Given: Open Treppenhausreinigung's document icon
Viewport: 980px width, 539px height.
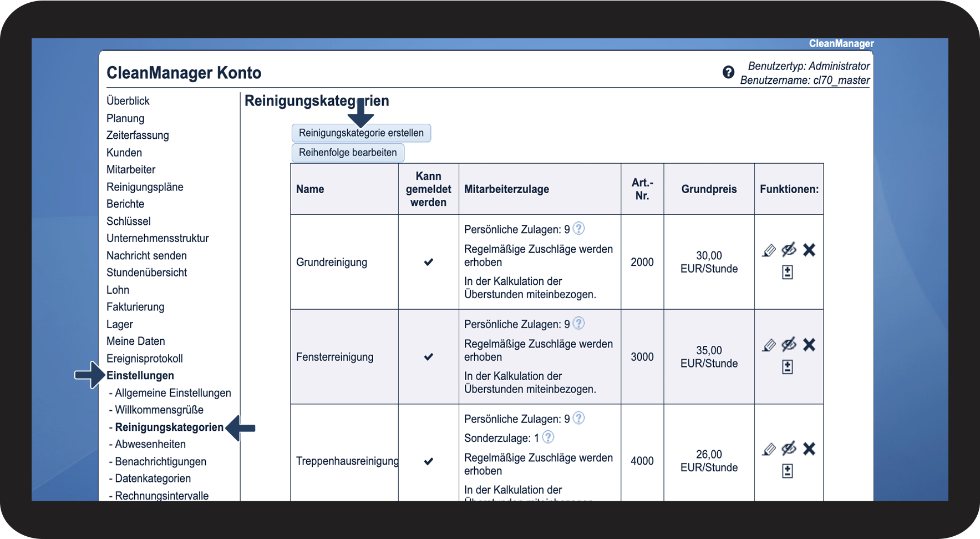Looking at the screenshot, I should pos(788,471).
